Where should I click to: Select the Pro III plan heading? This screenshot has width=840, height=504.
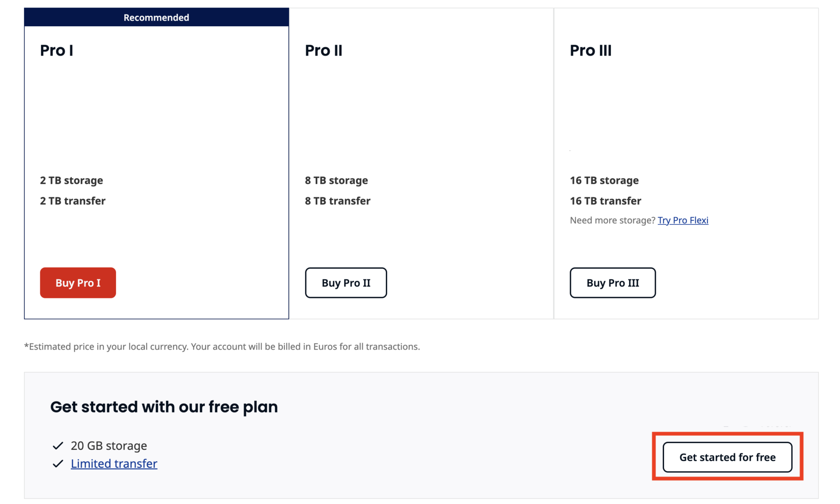[x=591, y=50]
